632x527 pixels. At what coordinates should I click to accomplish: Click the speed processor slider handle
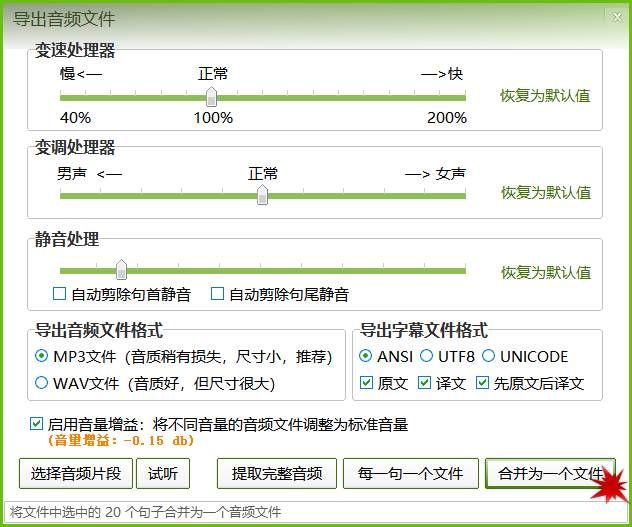point(211,97)
